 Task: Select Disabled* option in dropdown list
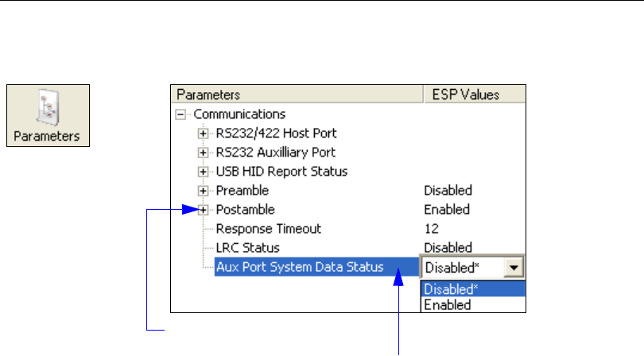pos(450,289)
